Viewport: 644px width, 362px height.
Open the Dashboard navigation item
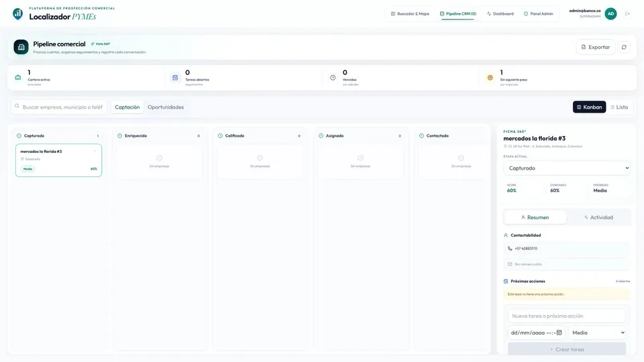coord(500,14)
